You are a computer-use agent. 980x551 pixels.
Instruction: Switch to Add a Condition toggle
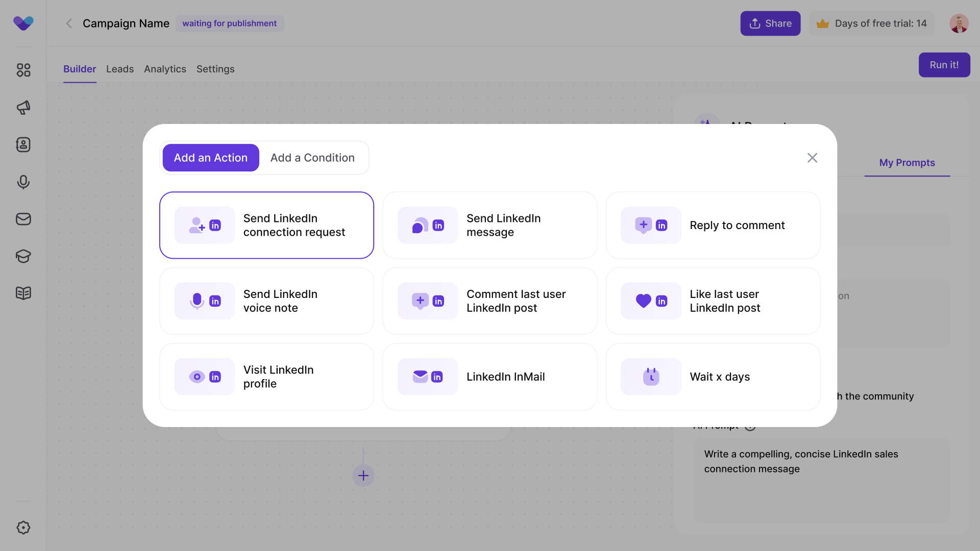pos(312,158)
